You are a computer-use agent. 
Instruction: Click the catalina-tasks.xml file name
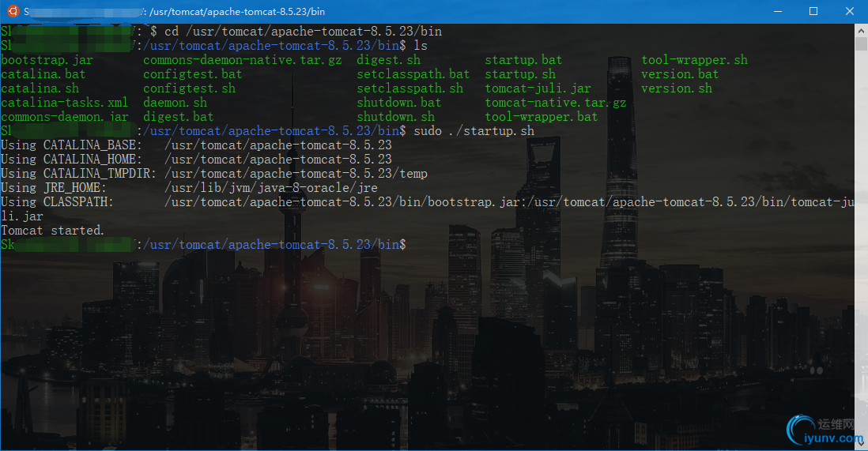click(64, 103)
